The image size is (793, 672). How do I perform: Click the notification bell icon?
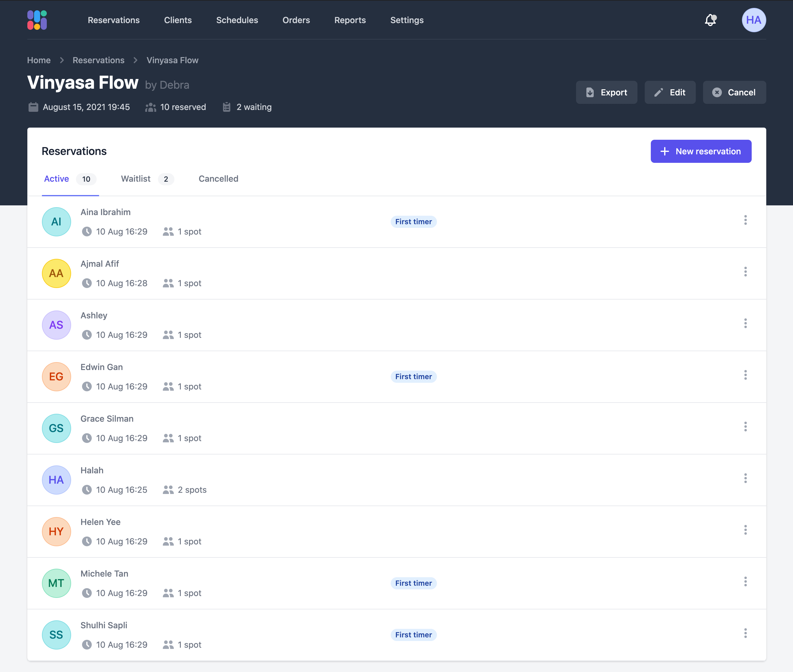(710, 20)
